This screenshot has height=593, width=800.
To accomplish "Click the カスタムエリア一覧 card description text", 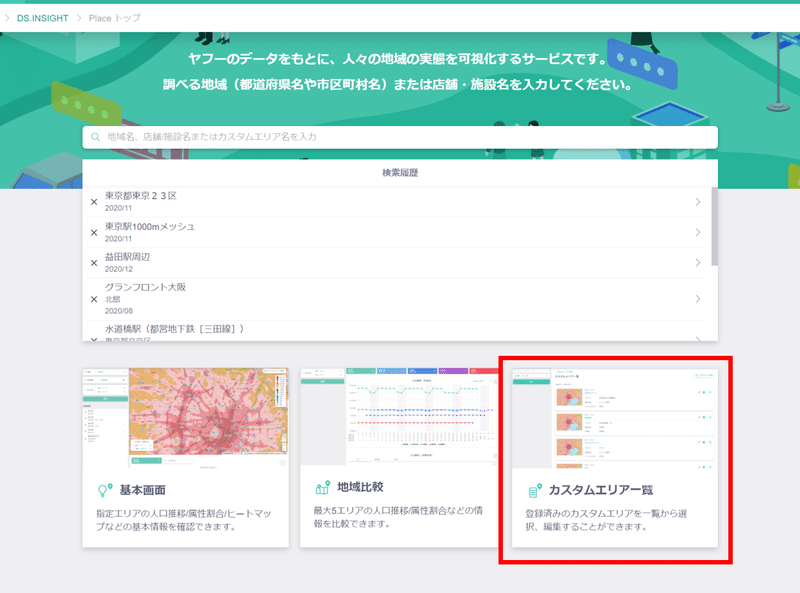I will [x=606, y=520].
